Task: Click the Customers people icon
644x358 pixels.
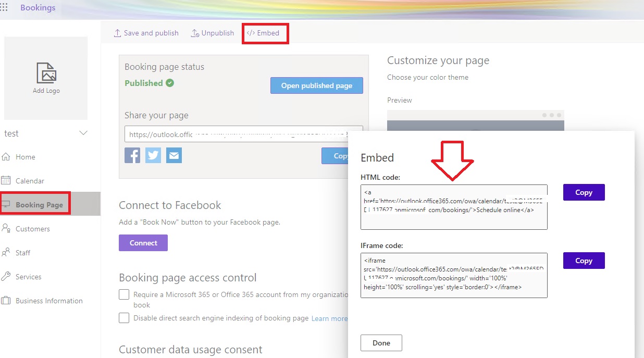Action: pyautogui.click(x=6, y=228)
